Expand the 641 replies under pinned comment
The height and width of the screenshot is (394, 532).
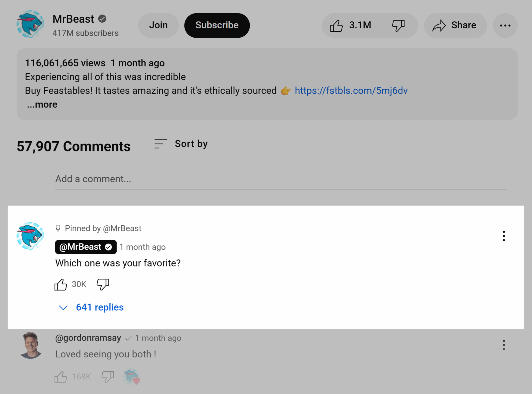pos(99,307)
